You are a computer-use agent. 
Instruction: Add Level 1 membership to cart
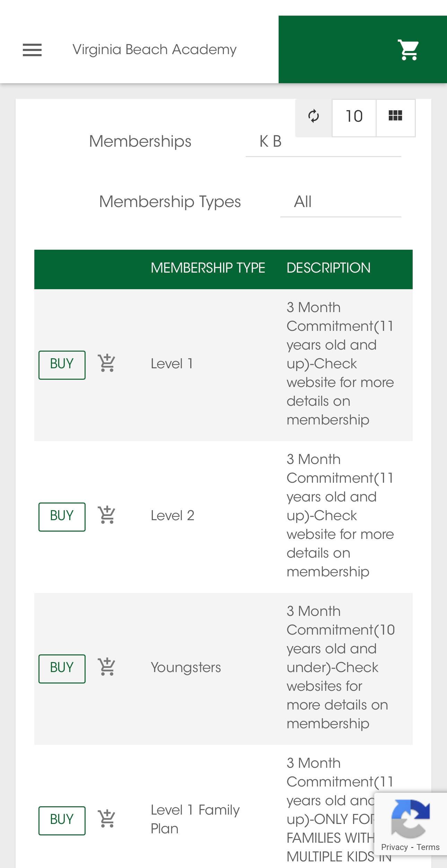(107, 364)
